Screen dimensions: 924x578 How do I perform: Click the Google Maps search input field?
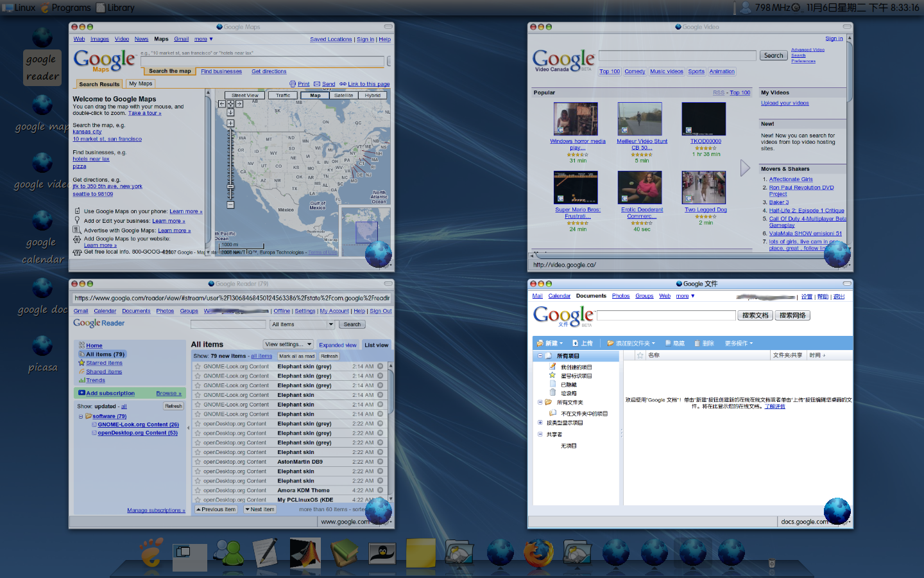pyautogui.click(x=262, y=62)
